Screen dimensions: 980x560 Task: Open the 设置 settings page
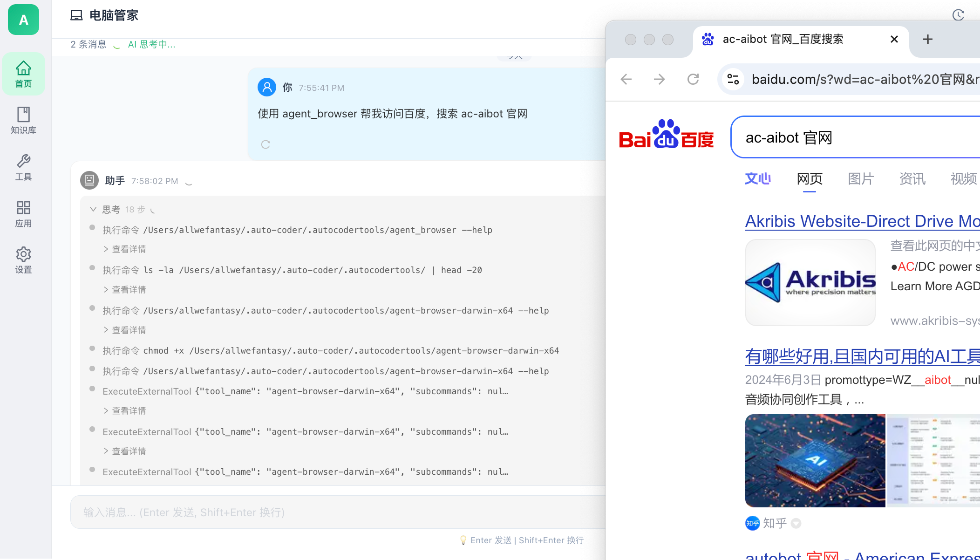pos(23,260)
